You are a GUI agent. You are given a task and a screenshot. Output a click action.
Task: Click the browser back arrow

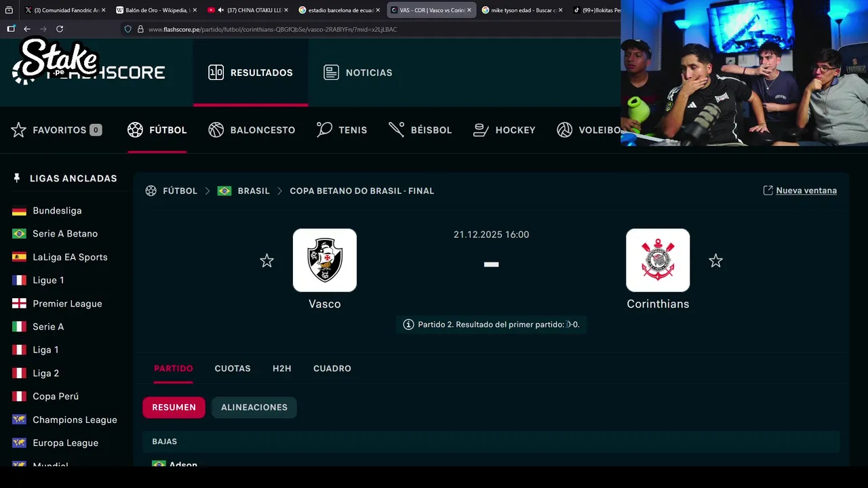pyautogui.click(x=26, y=29)
